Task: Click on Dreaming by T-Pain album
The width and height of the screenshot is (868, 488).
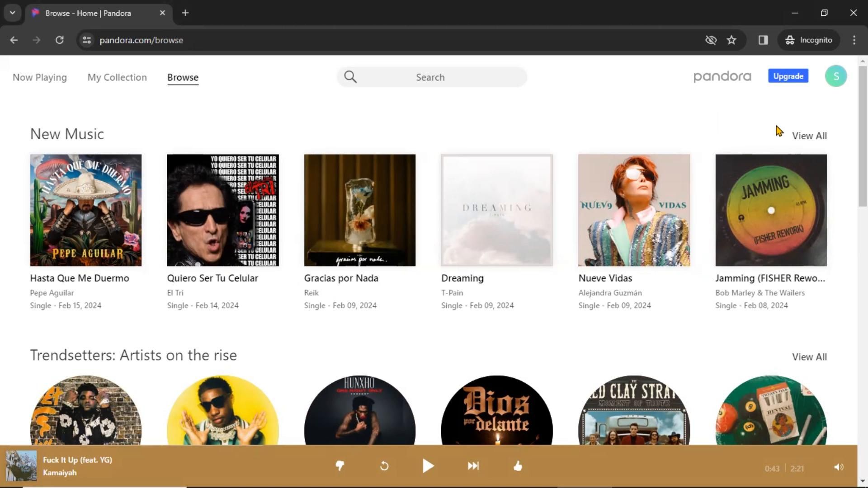Action: coord(496,210)
